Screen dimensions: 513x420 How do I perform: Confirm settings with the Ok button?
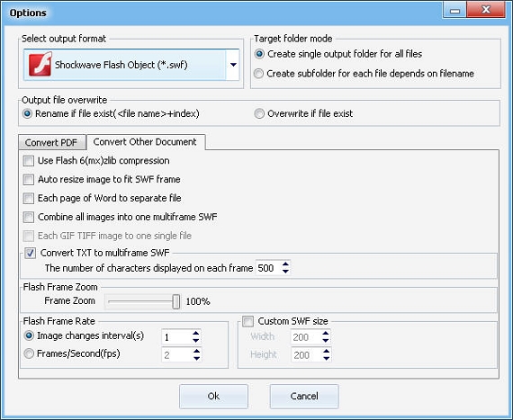[213, 396]
